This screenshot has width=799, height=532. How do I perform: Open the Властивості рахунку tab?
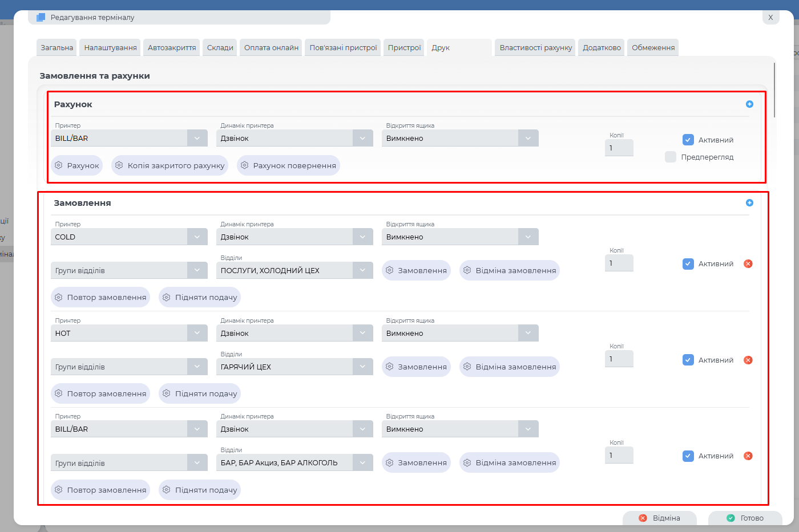(535, 48)
